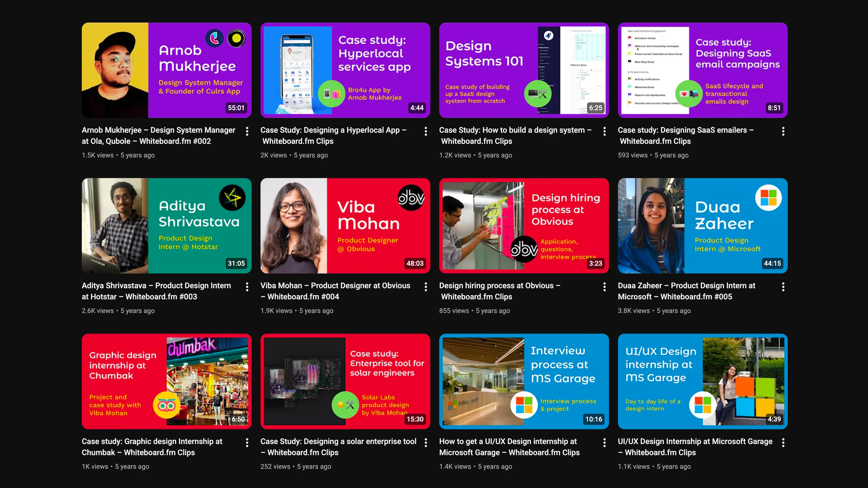Screen dimensions: 868x488
Task: Click three-dot menu for design system video
Action: [x=604, y=131]
